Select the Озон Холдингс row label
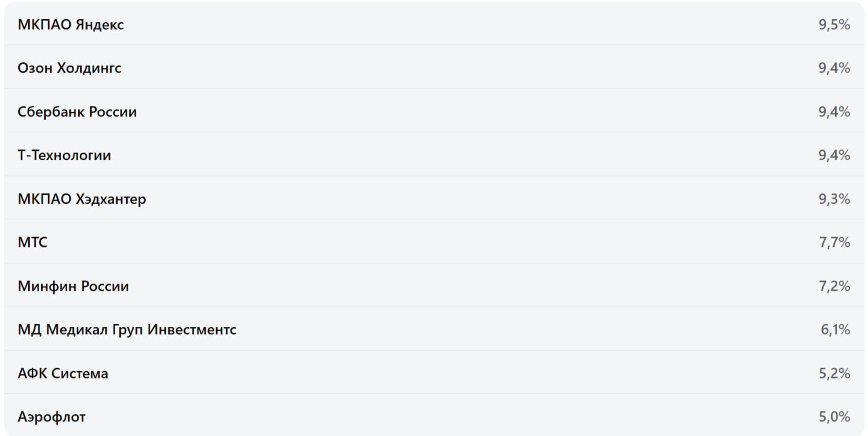This screenshot has width=868, height=436. coord(69,68)
